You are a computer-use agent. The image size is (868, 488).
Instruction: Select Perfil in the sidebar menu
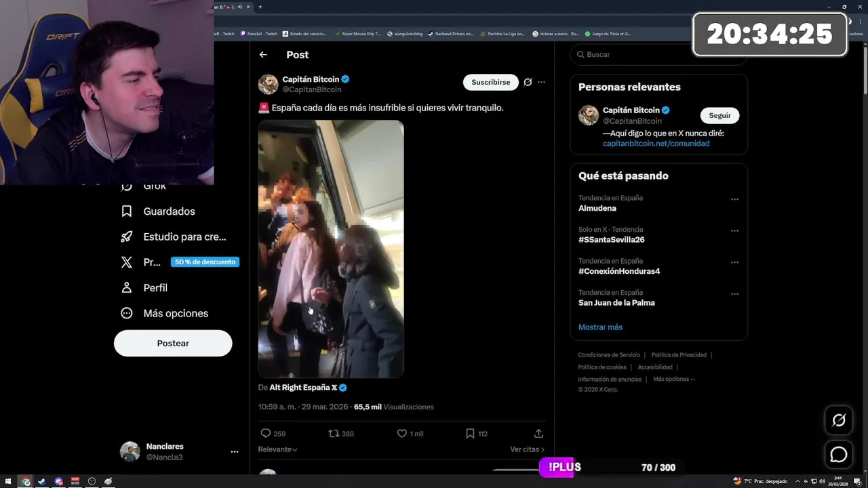tap(155, 287)
